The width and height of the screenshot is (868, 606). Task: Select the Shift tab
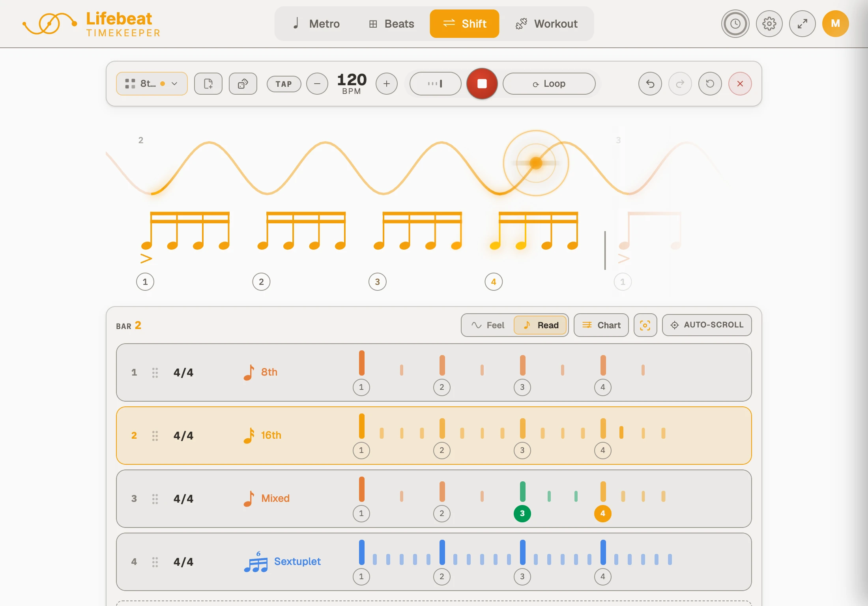pyautogui.click(x=464, y=24)
